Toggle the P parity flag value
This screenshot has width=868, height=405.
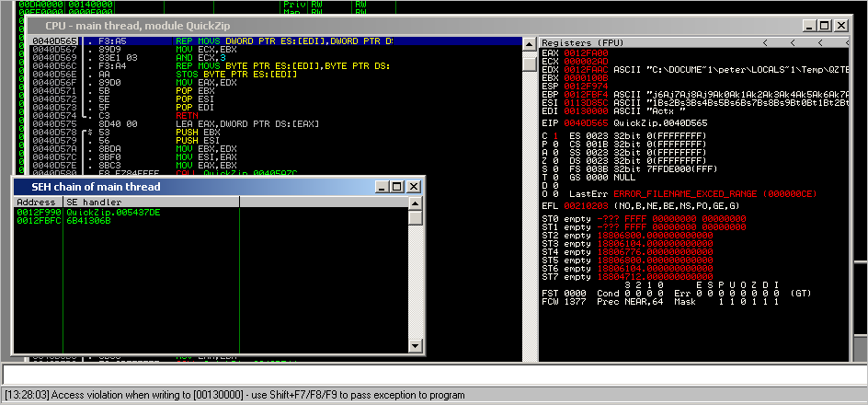(x=555, y=144)
